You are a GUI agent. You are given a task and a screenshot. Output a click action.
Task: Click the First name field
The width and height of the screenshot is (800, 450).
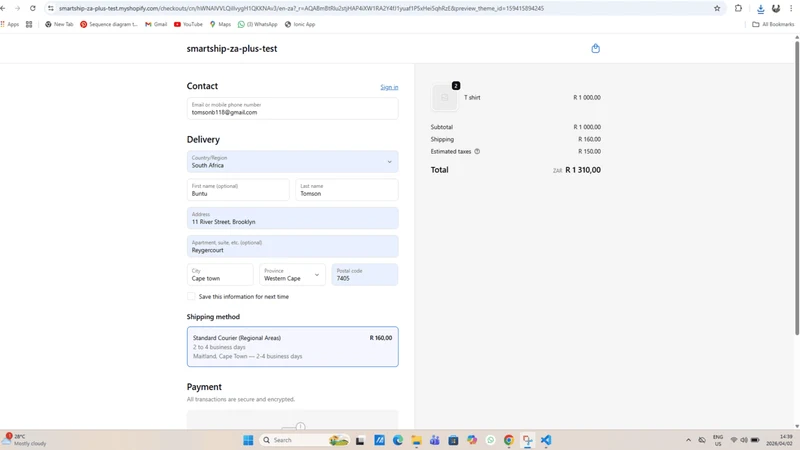[x=238, y=190]
